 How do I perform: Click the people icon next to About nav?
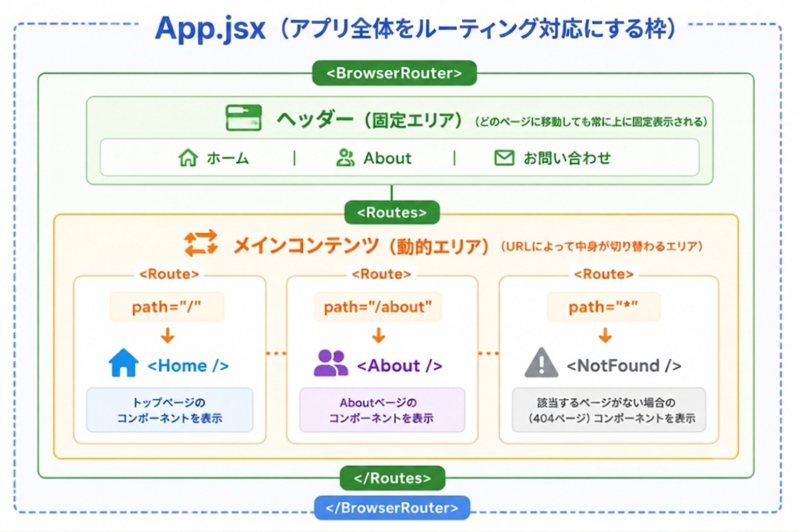click(x=345, y=157)
